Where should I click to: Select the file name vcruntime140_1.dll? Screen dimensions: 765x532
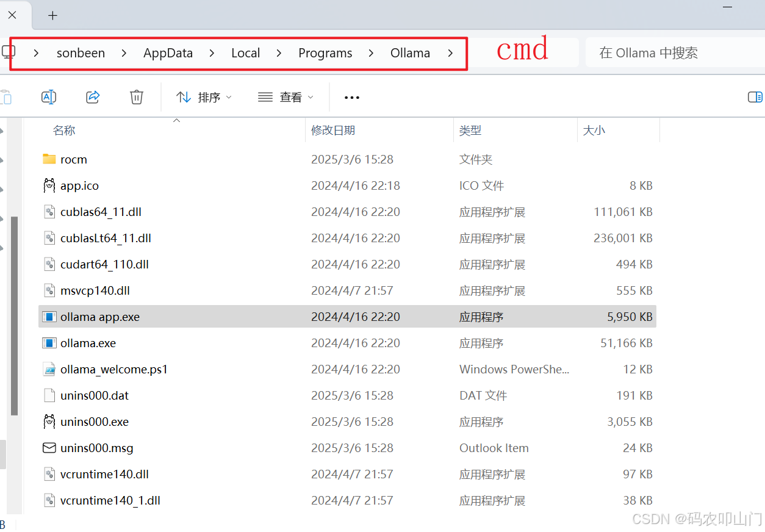[110, 500]
